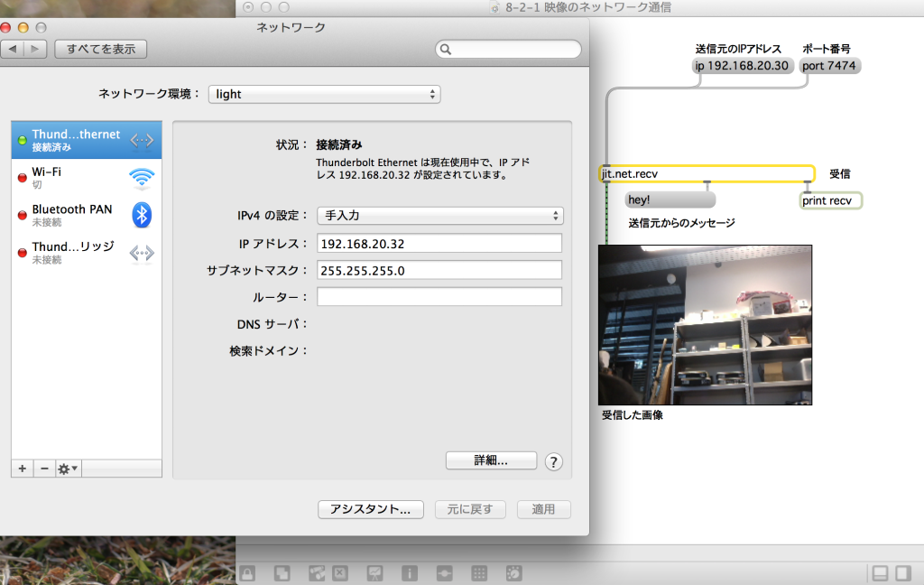Viewport: 924px width, 585px height.
Task: Toggle the patcher lock padlock icon
Action: (x=246, y=573)
